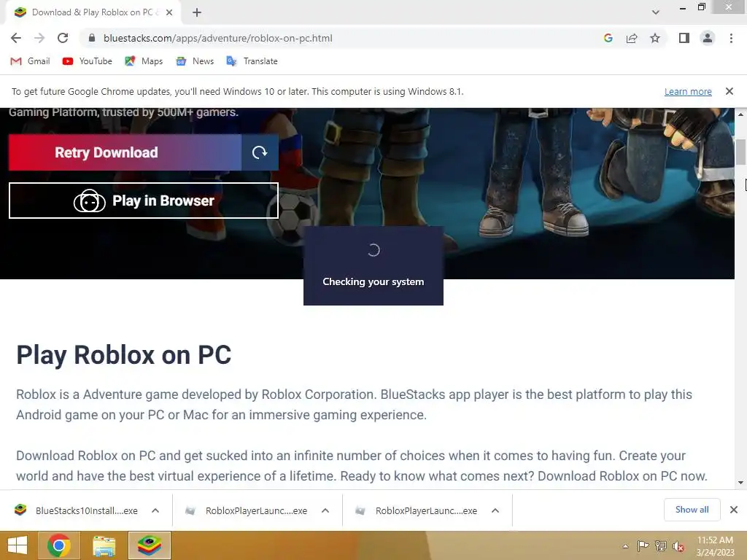Open the Chrome profile avatar
Image resolution: width=747 pixels, height=560 pixels.
click(x=708, y=38)
